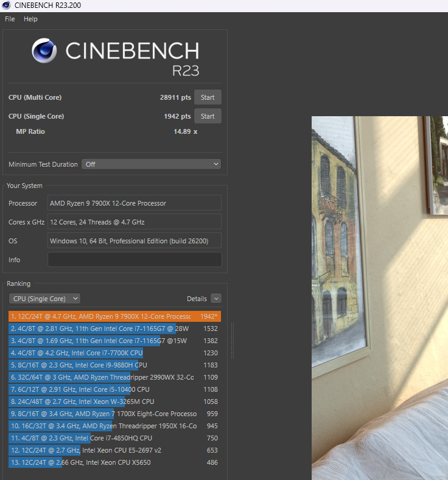Click the Cinebench R23 sphere logo

coord(44,52)
